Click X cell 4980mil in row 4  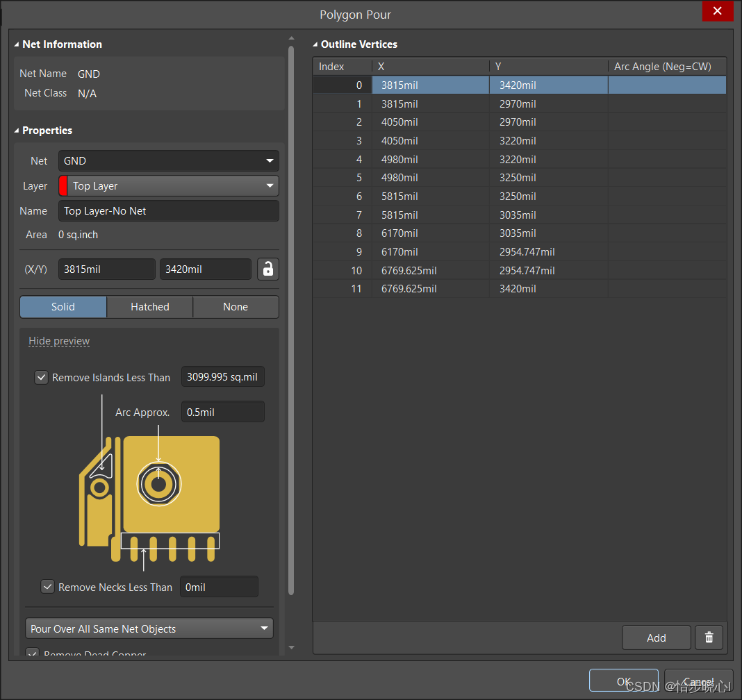pyautogui.click(x=431, y=160)
